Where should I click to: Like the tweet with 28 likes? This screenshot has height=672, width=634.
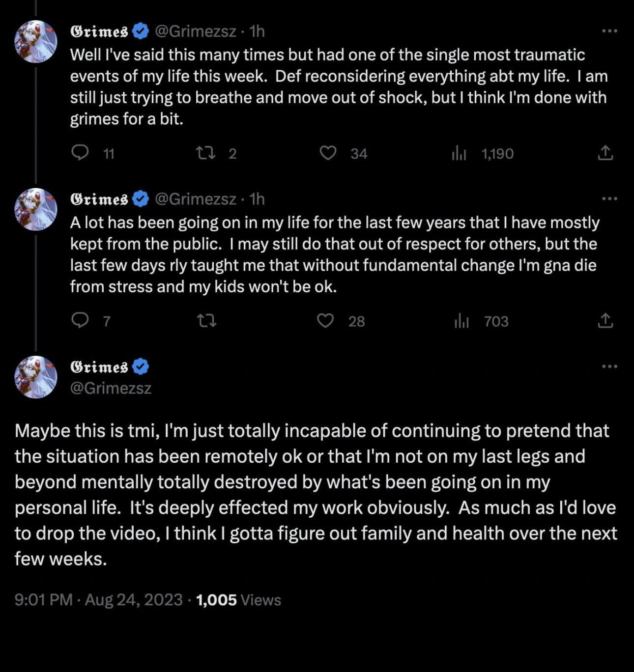pos(325,321)
